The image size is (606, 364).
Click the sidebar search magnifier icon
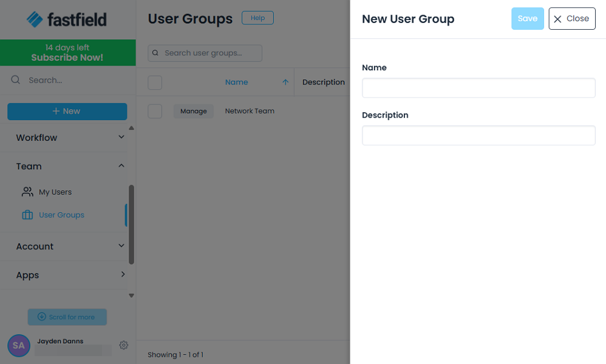pyautogui.click(x=15, y=80)
